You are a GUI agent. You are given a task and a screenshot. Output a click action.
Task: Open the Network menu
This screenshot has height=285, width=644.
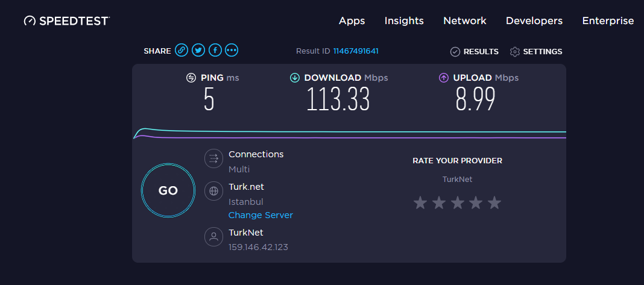(465, 21)
